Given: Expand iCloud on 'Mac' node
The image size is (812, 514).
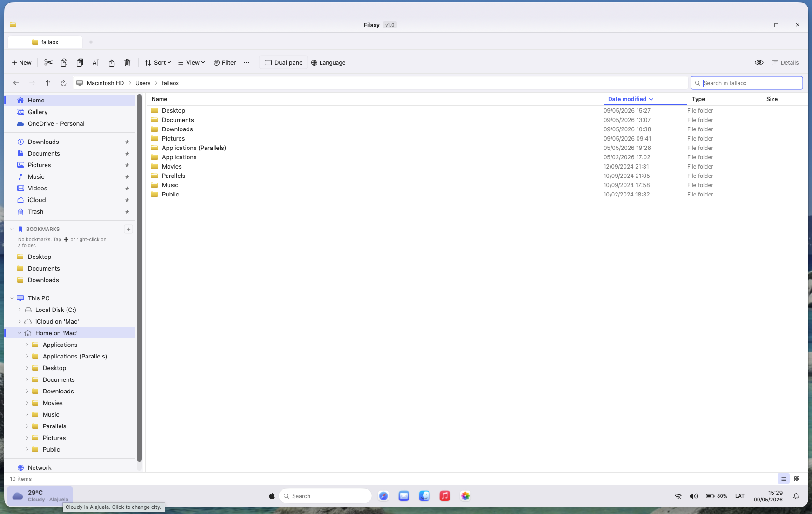Looking at the screenshot, I should 20,321.
